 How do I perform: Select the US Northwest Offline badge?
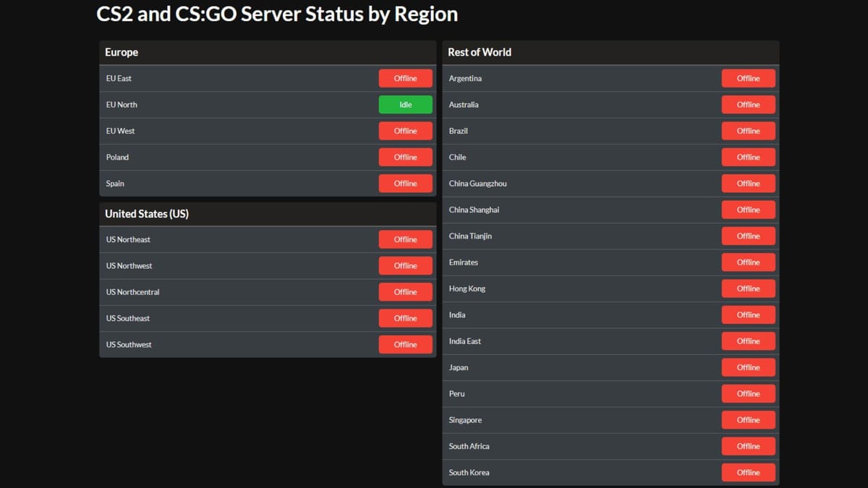point(406,266)
